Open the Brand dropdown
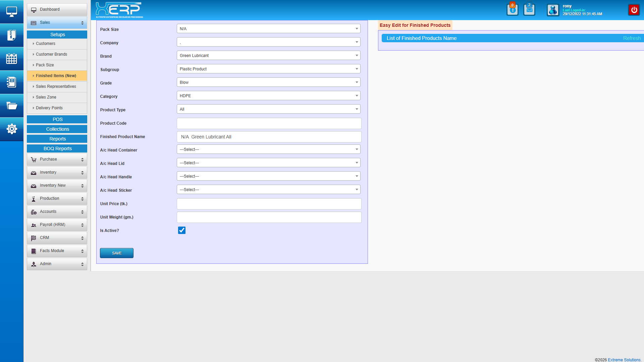644x362 pixels. (268, 56)
